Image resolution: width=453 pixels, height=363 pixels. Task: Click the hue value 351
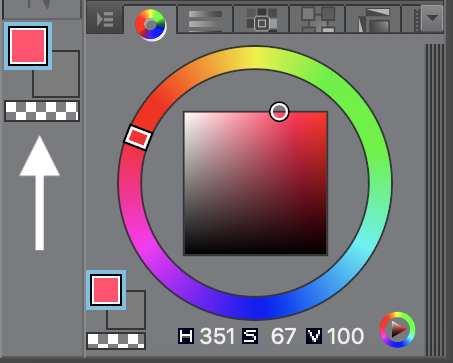[x=217, y=336]
